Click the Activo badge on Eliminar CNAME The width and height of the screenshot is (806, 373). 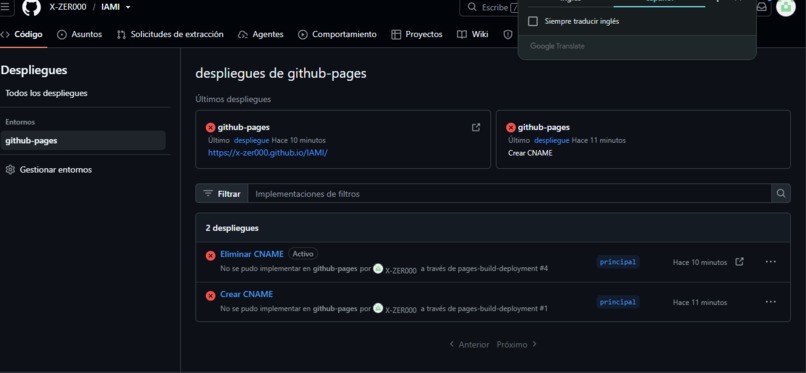pyautogui.click(x=303, y=254)
